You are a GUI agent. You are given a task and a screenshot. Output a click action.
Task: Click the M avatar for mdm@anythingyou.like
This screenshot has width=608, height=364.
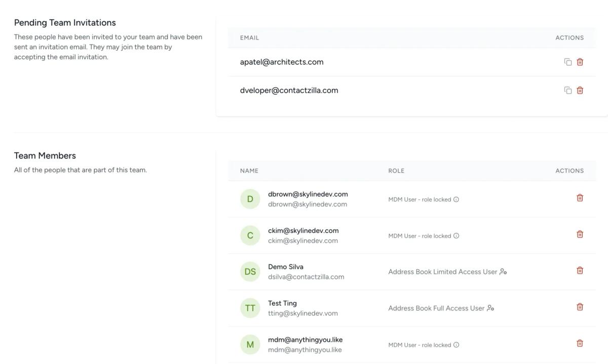coord(250,344)
